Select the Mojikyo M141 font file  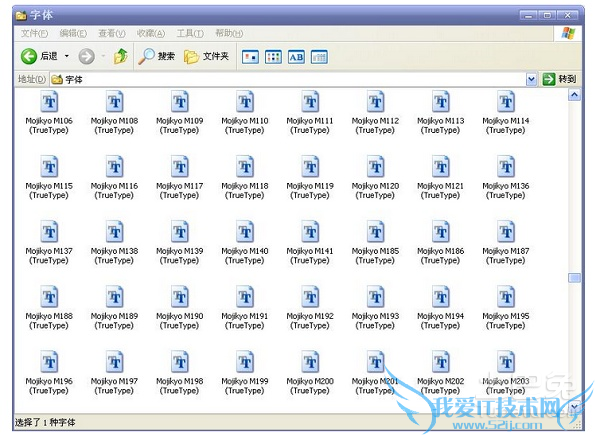point(310,243)
